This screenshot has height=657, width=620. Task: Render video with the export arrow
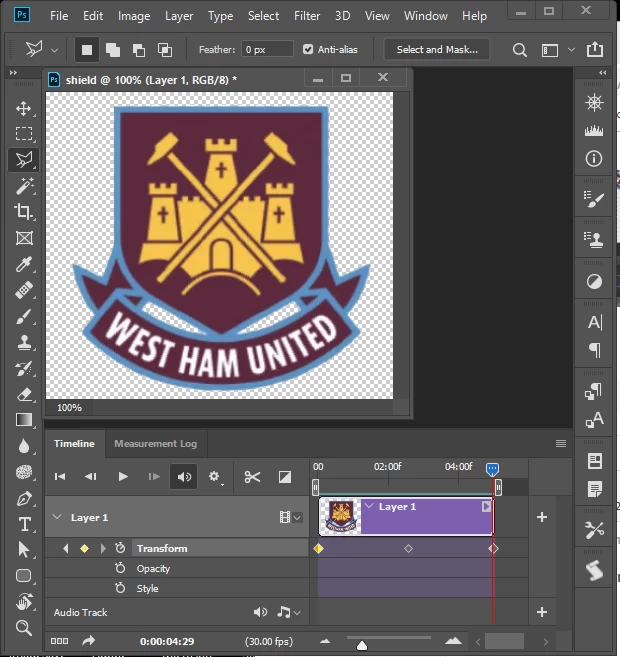(88, 641)
